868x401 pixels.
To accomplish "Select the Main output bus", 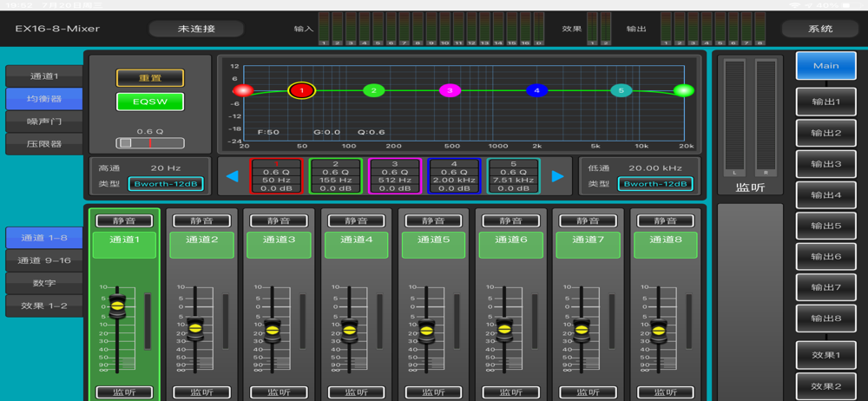I will click(x=826, y=65).
